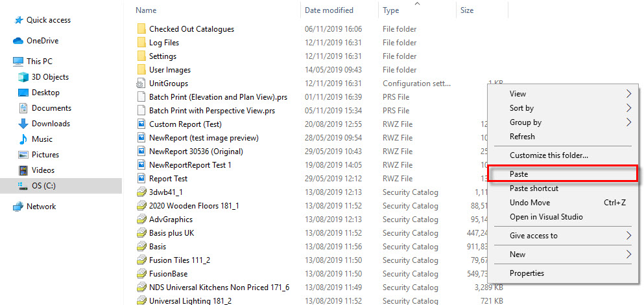This screenshot has height=305, width=644.
Task: Select the Music note icon
Action: pos(23,139)
